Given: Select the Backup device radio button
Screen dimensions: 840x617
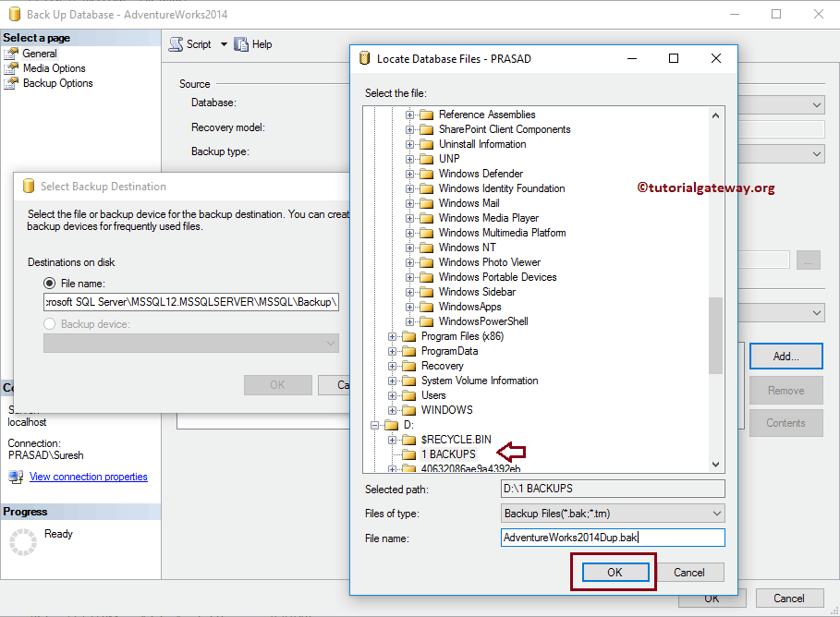Looking at the screenshot, I should point(49,324).
